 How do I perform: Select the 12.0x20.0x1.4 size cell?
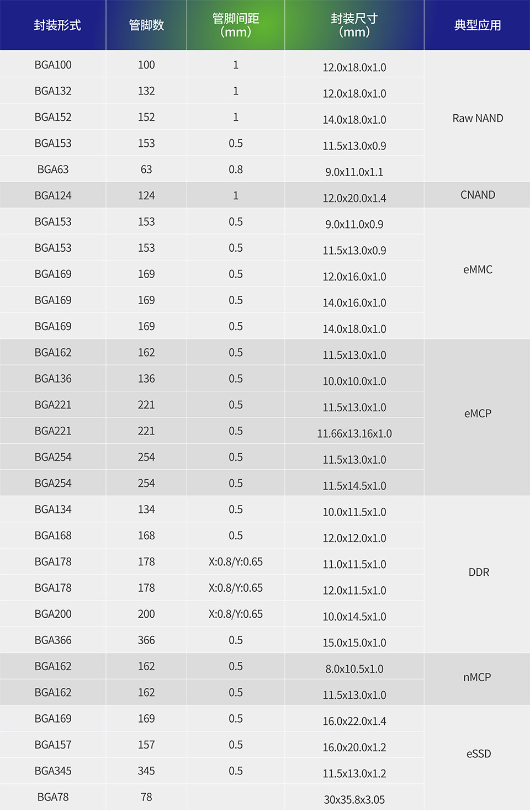coord(354,198)
